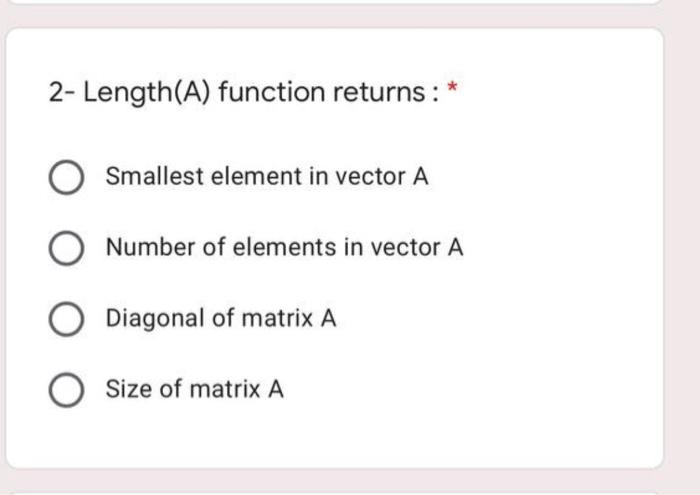Viewport: 700px width, 495px height.
Task: Click the 'Diagonal of matrix A' option text
Action: coord(221,319)
